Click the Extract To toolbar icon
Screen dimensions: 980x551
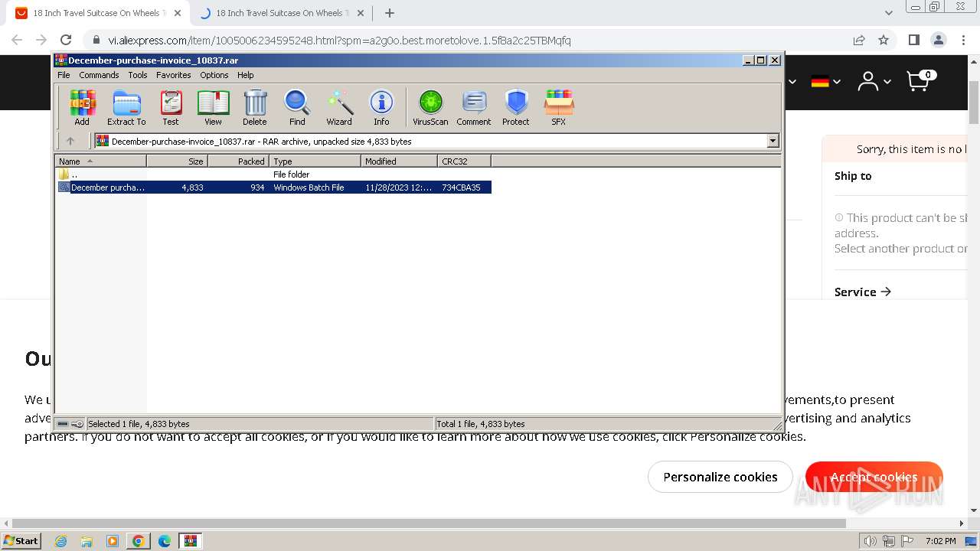(126, 107)
